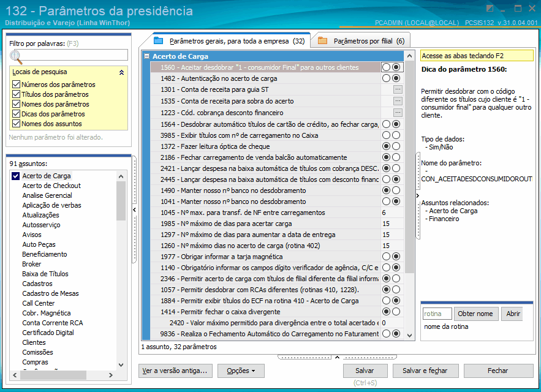Screen dimensions: 541x392
Task: Uncheck the Acerto de Carga subject checkbox
Action: point(15,176)
